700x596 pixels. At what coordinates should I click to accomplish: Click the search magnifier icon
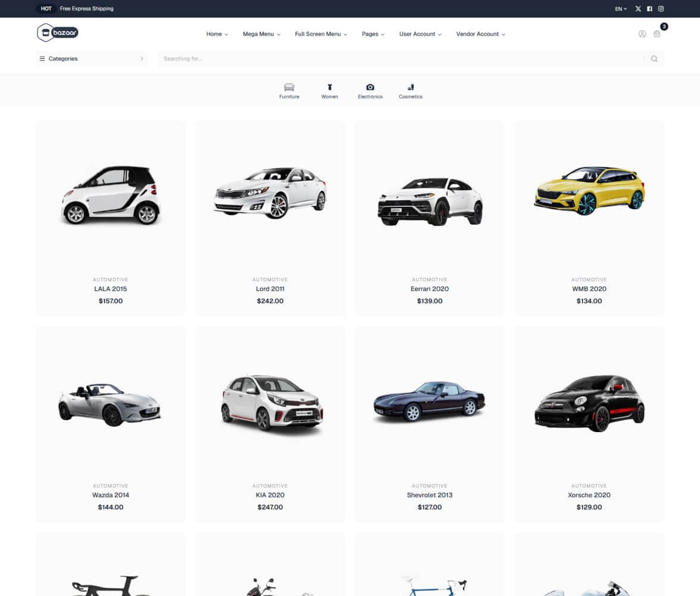coord(654,58)
